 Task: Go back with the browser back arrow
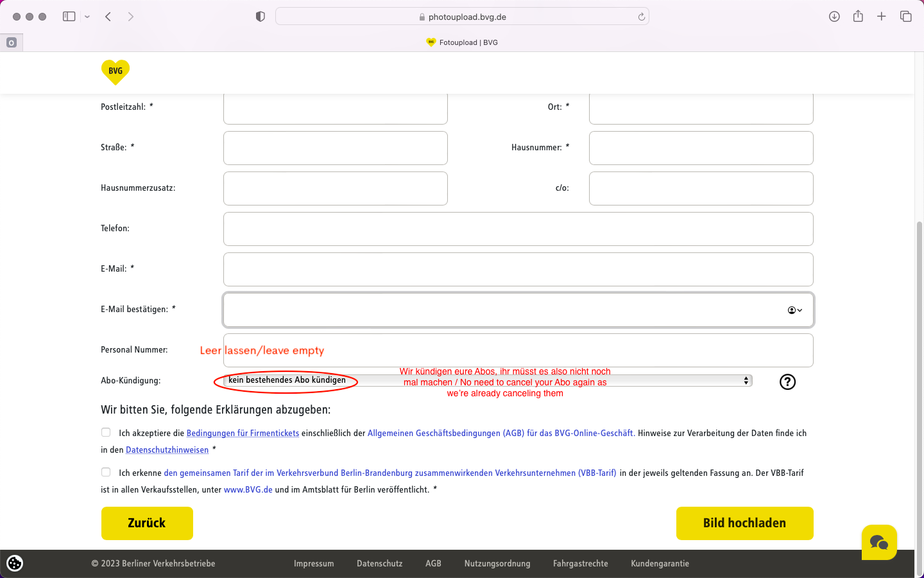point(108,17)
